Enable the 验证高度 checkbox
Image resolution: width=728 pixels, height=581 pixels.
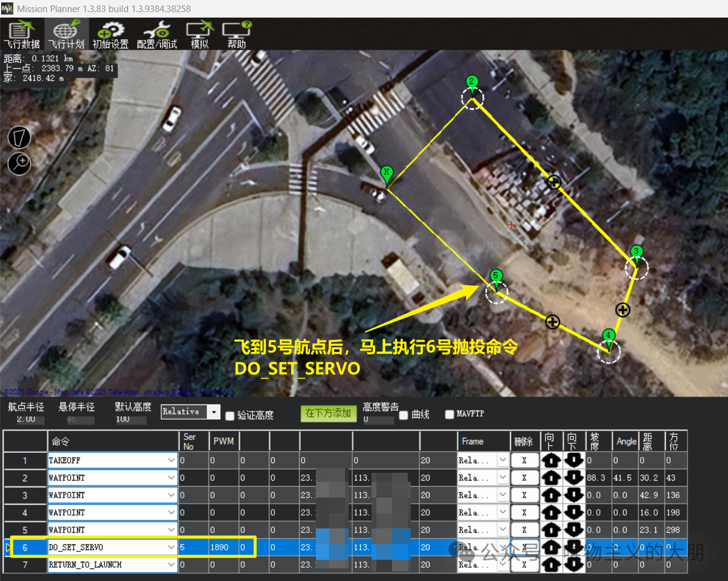click(230, 415)
